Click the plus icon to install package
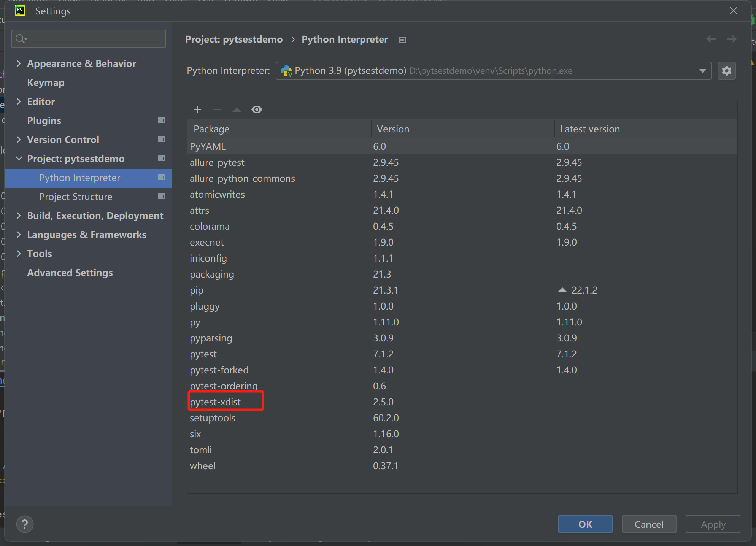This screenshot has height=546, width=756. (197, 110)
